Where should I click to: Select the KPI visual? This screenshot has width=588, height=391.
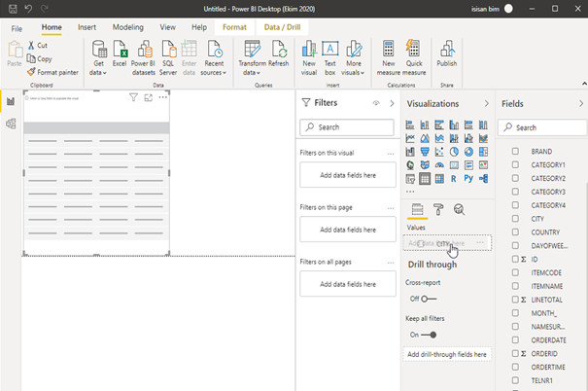[483, 165]
